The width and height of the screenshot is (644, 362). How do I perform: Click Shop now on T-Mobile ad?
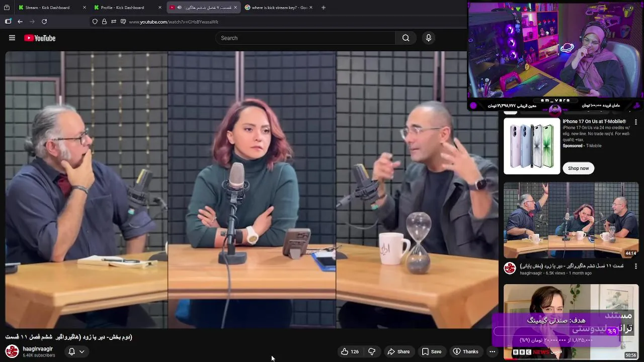(x=578, y=168)
